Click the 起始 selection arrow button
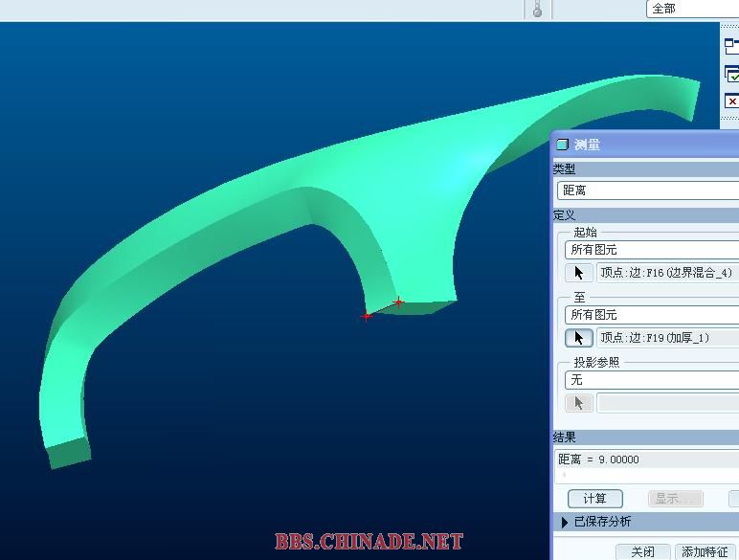739x560 pixels. tap(579, 273)
